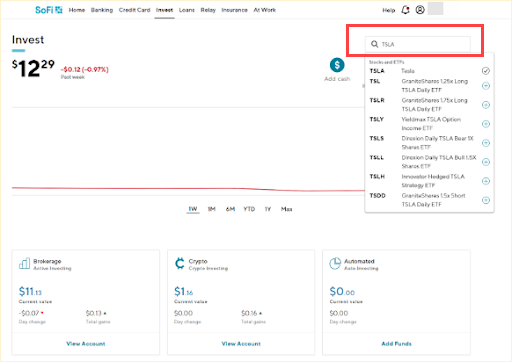Screen dimensions: 512x362
Task: Click the Crypto card title
Action: pos(198,261)
